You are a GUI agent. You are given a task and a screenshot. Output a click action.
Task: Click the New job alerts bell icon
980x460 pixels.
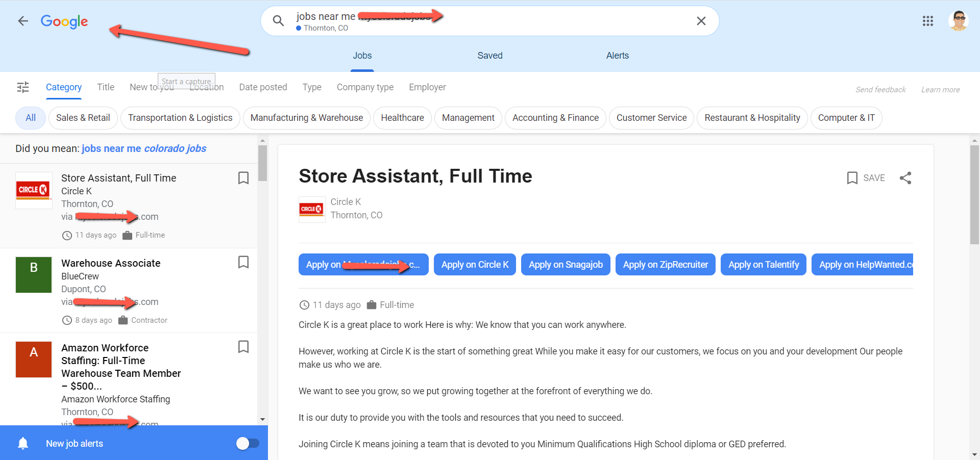23,443
